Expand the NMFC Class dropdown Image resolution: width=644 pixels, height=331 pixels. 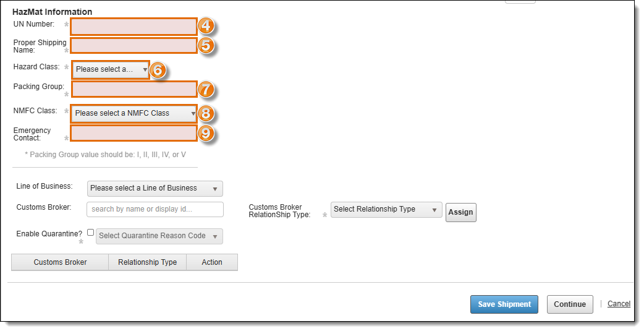click(134, 113)
